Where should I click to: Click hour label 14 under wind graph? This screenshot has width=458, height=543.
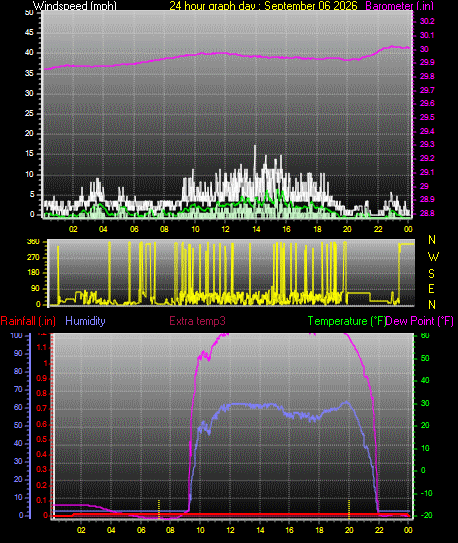tap(256, 229)
